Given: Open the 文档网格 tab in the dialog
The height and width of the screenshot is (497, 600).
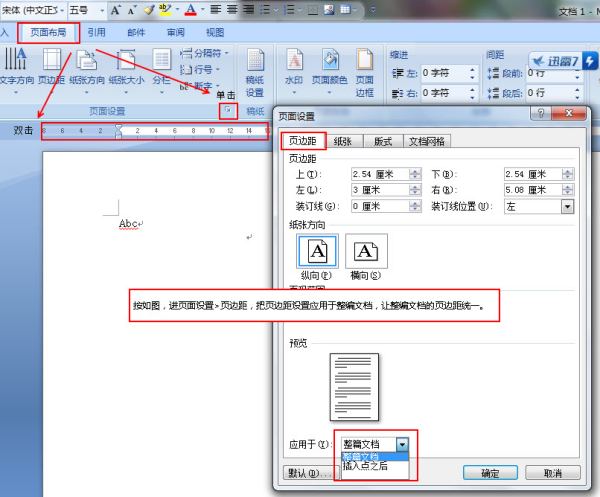Looking at the screenshot, I should [427, 142].
